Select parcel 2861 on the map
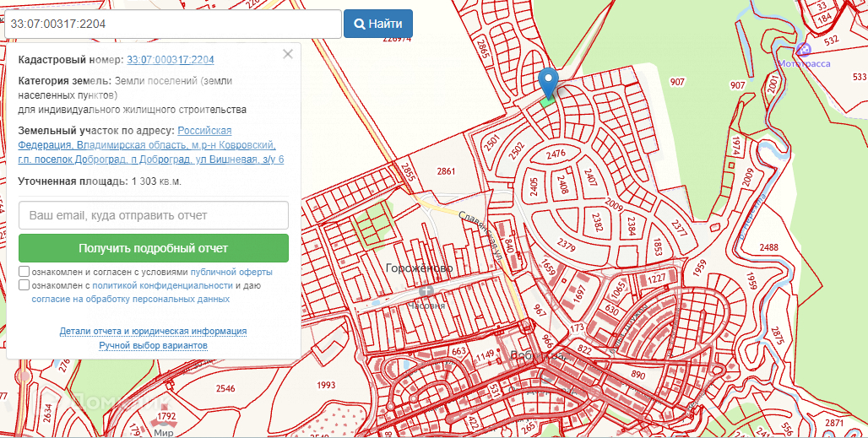 coord(446,171)
